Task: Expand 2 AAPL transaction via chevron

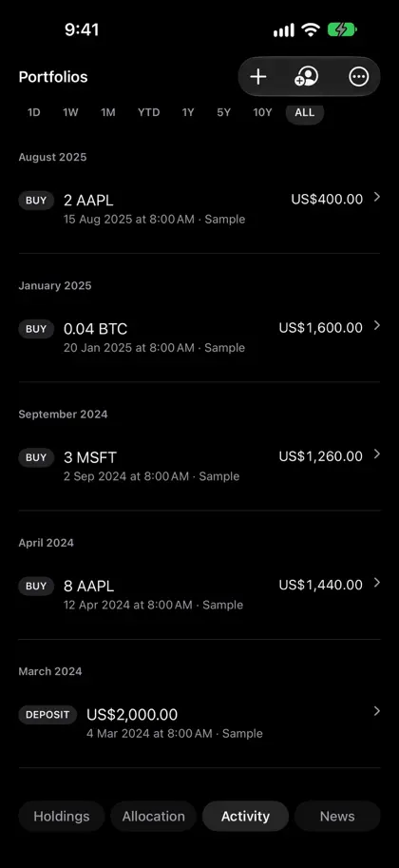Action: pyautogui.click(x=377, y=197)
